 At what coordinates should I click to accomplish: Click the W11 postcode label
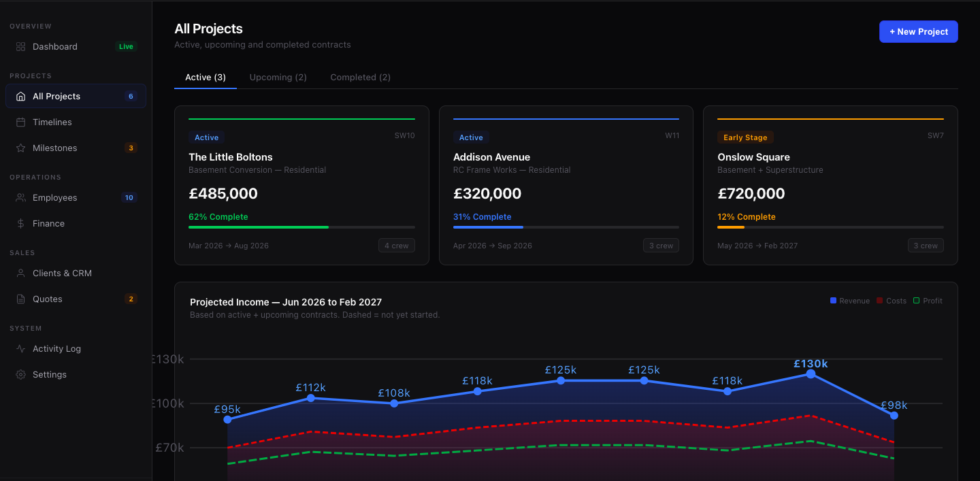click(672, 135)
